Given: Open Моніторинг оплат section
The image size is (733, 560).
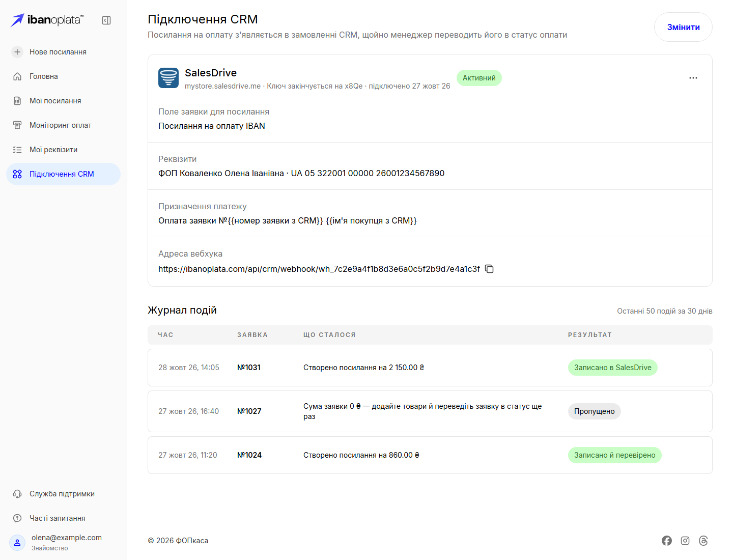Looking at the screenshot, I should [63, 125].
